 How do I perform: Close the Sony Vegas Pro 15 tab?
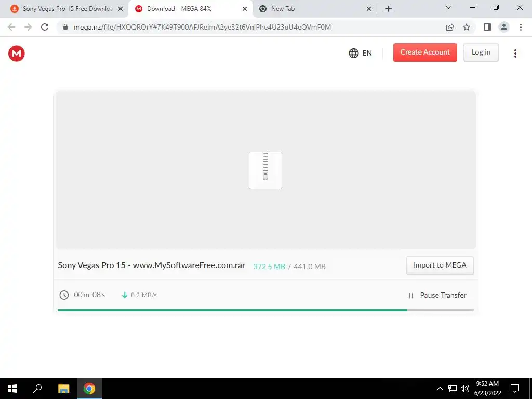coord(121,9)
